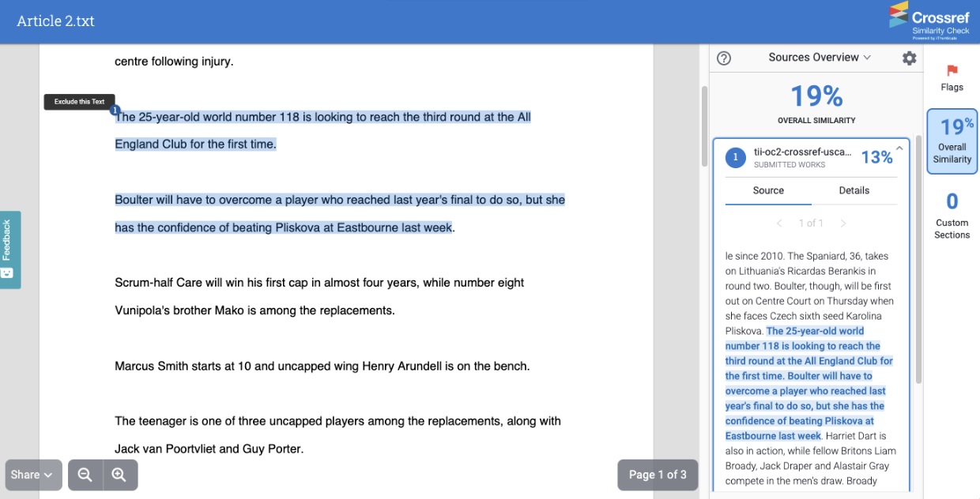This screenshot has height=499, width=980.
Task: Open the Flags panel
Action: tap(952, 78)
